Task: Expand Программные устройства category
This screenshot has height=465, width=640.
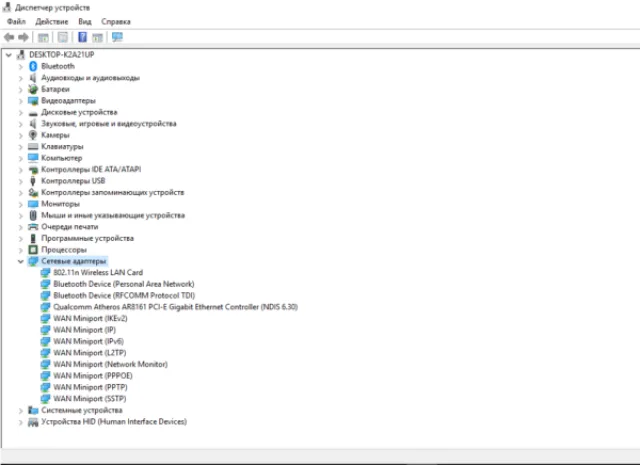Action: click(20, 238)
